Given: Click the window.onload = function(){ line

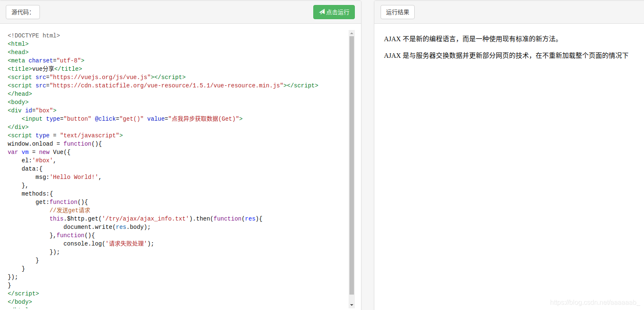Looking at the screenshot, I should pyautogui.click(x=55, y=144).
